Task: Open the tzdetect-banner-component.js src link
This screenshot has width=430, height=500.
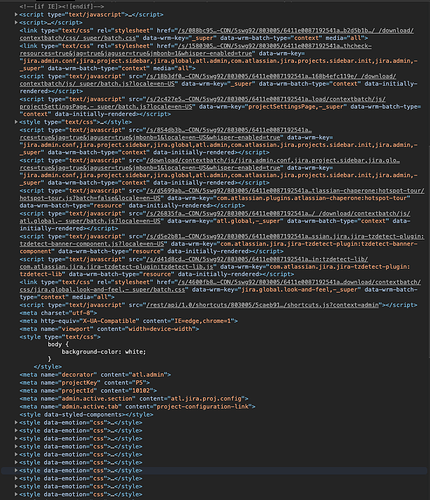Action: [222, 240]
